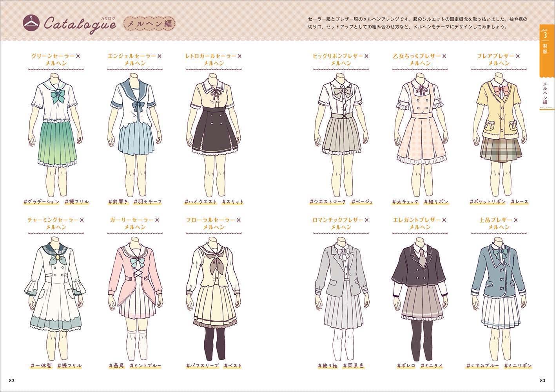
Task: Click the vertical メルヘン編 side tab label
Action: pyautogui.click(x=545, y=93)
